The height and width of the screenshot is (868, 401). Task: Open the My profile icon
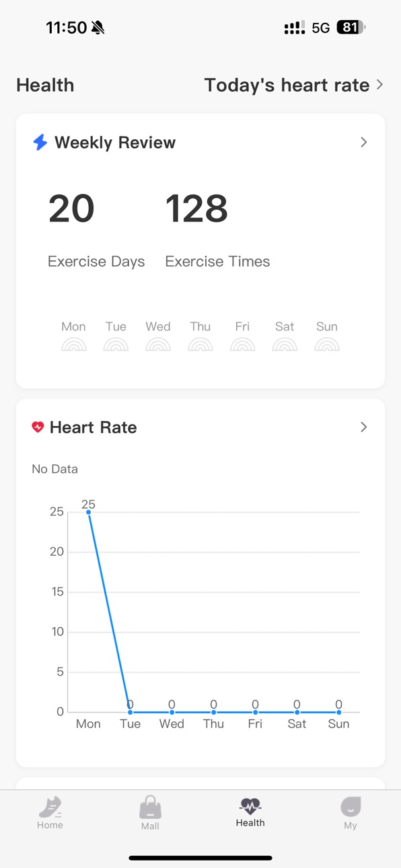coord(351,806)
